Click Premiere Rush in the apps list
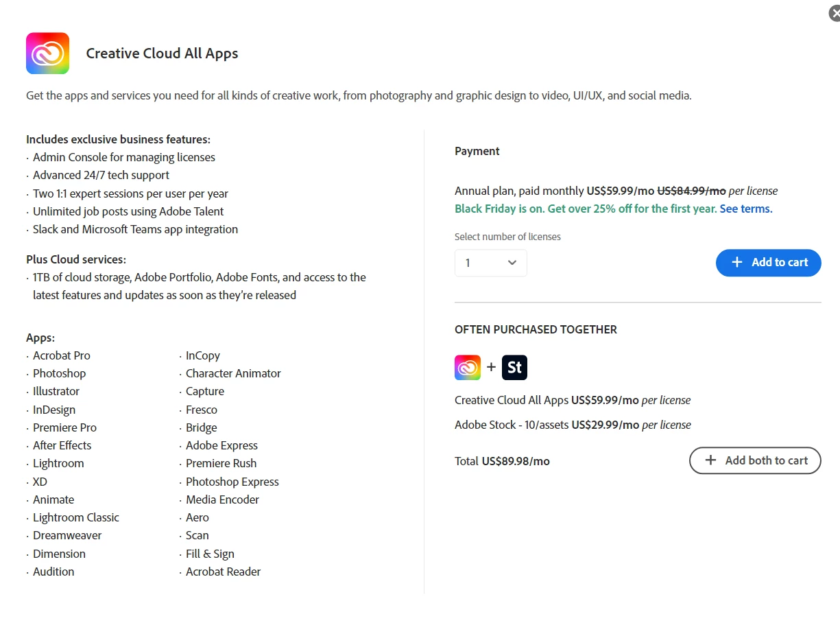This screenshot has height=623, width=840. [221, 463]
